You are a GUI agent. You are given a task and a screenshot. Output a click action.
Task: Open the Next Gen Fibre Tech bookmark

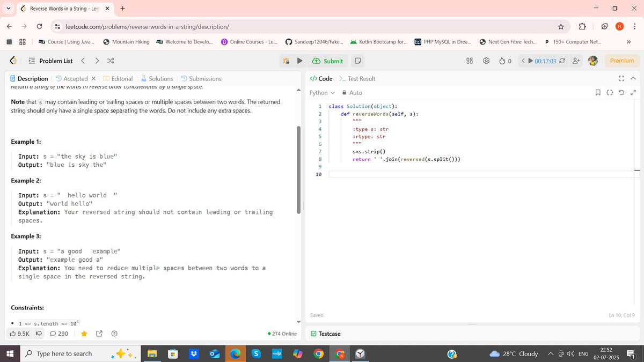508,42
